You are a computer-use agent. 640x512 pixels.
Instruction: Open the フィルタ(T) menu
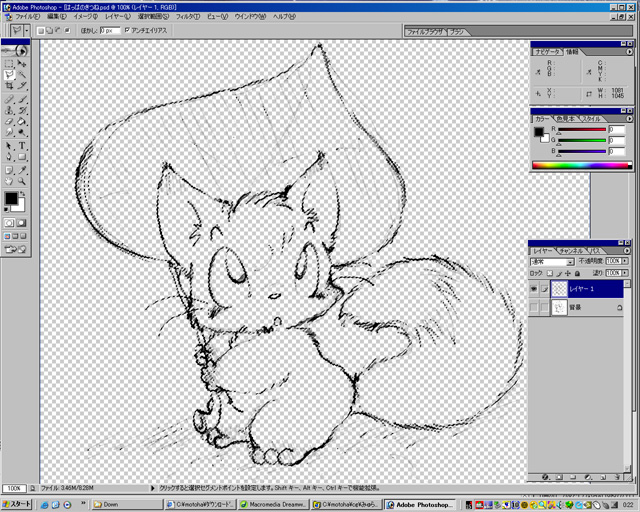click(x=188, y=17)
